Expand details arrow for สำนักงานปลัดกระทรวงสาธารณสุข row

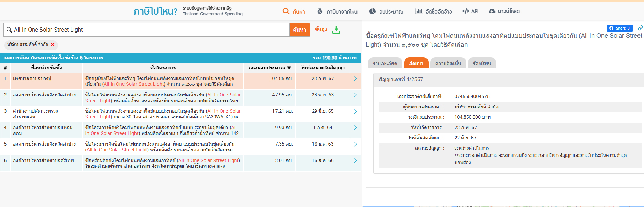point(355,112)
